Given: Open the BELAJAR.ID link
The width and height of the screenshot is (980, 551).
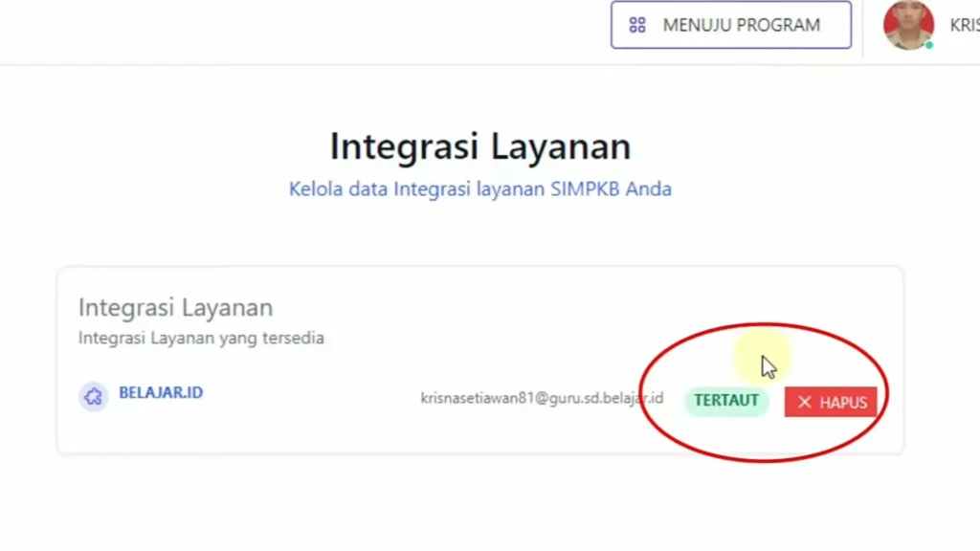Looking at the screenshot, I should 161,393.
